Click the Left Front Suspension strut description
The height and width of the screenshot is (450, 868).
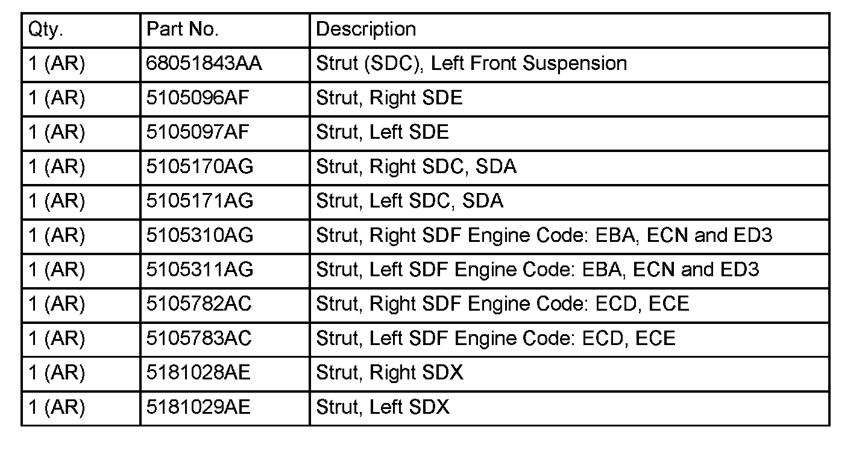click(471, 63)
